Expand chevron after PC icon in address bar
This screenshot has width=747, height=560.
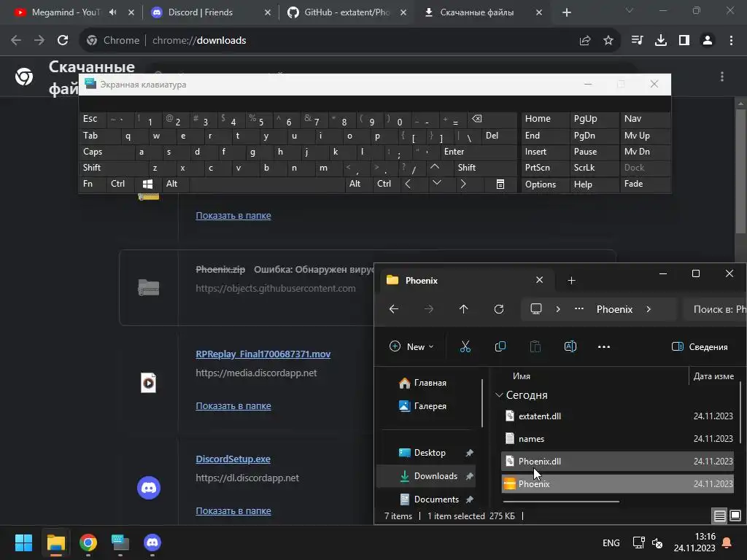click(x=558, y=309)
